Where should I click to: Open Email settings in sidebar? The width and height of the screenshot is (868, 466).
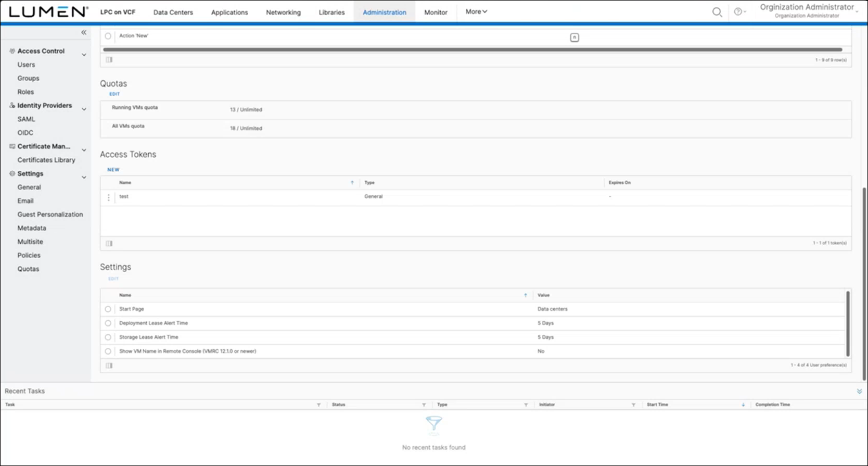pos(25,200)
